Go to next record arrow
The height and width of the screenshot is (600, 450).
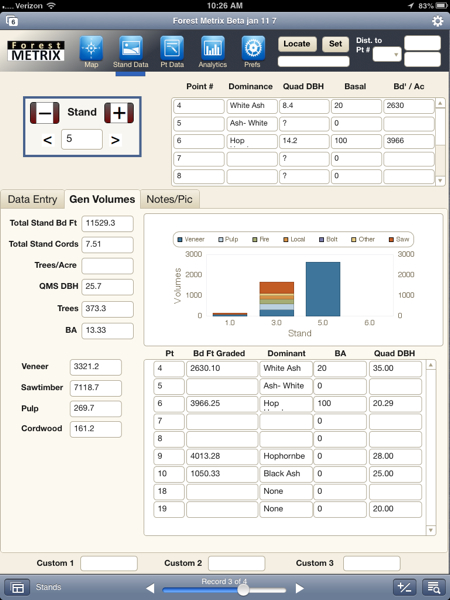[300, 588]
